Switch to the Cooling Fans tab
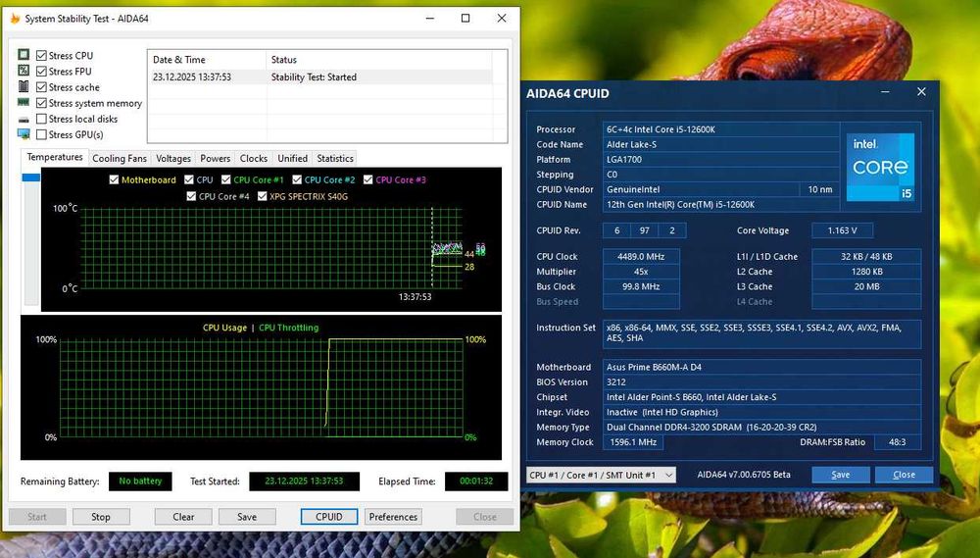This screenshot has height=558, width=980. tap(120, 158)
